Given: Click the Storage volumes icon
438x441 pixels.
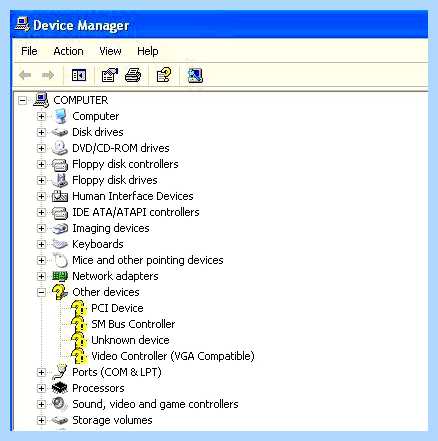Looking at the screenshot, I should click(x=60, y=420).
